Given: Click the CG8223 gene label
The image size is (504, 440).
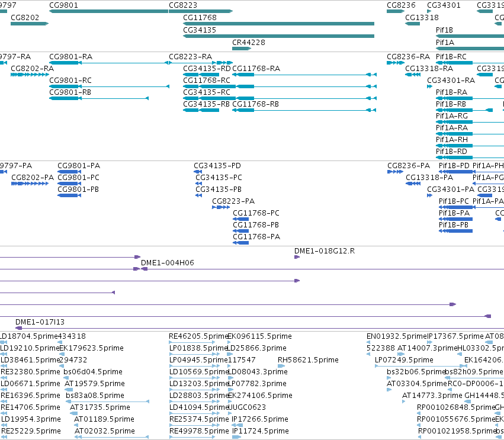Looking at the screenshot, I should (183, 5).
